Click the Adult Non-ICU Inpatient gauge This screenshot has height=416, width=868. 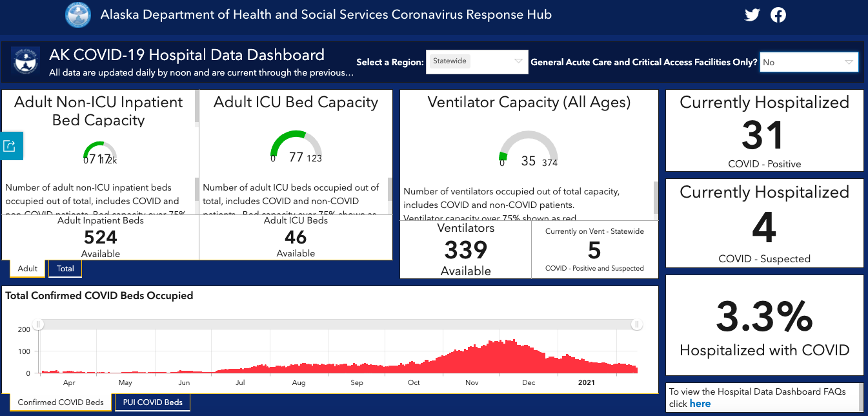pos(100,151)
